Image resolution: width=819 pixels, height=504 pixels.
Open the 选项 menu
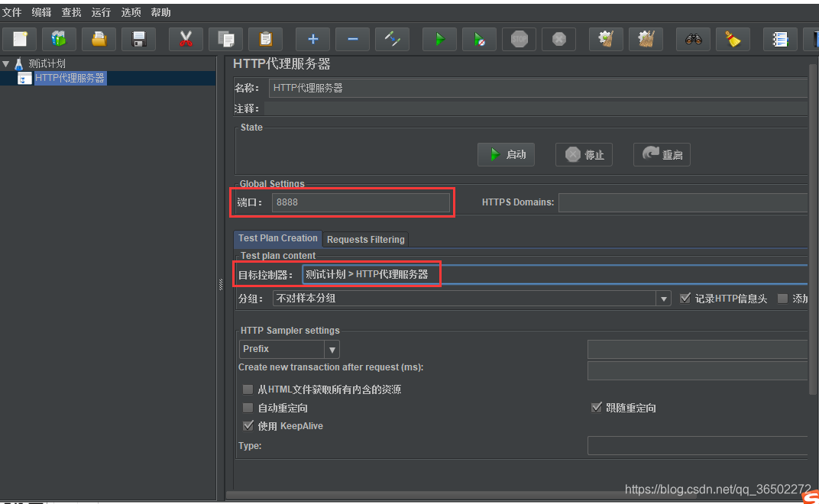click(x=130, y=11)
